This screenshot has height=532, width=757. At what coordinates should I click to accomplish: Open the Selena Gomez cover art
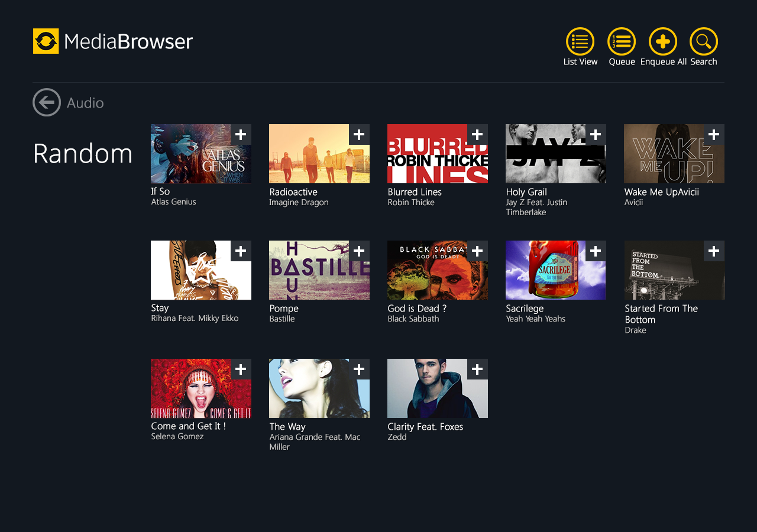(x=201, y=388)
